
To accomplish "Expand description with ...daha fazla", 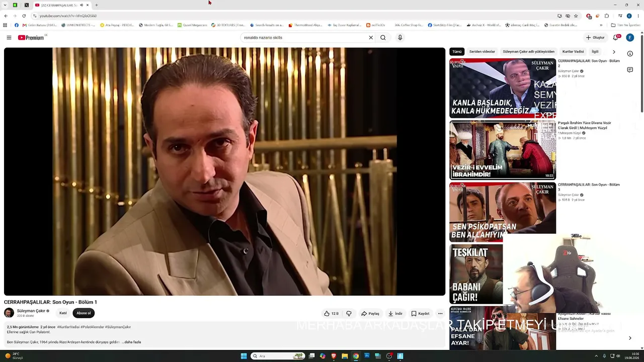I will [132, 342].
